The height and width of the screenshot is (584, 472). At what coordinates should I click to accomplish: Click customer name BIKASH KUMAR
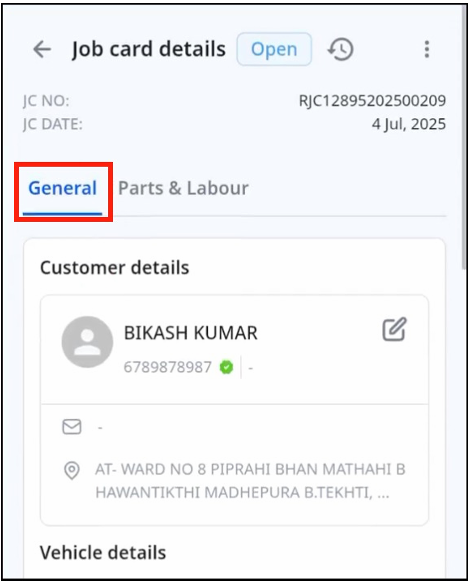tap(191, 333)
